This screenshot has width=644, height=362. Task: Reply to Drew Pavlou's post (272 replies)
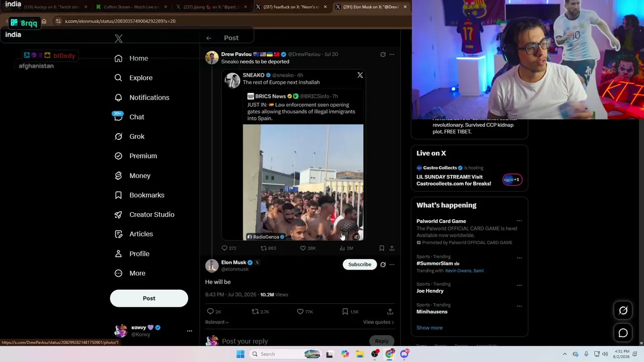tap(229, 248)
